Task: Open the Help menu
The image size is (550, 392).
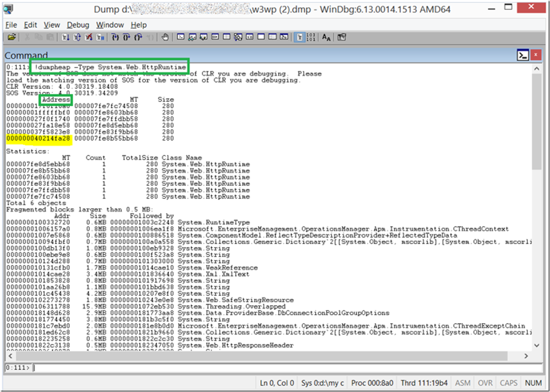Action: tap(138, 25)
